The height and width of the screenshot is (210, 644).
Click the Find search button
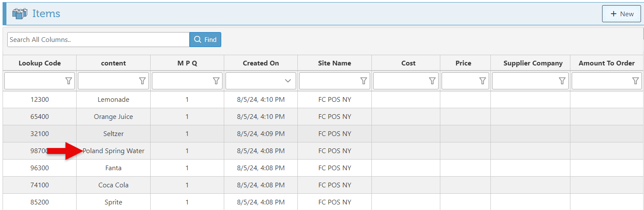205,39
